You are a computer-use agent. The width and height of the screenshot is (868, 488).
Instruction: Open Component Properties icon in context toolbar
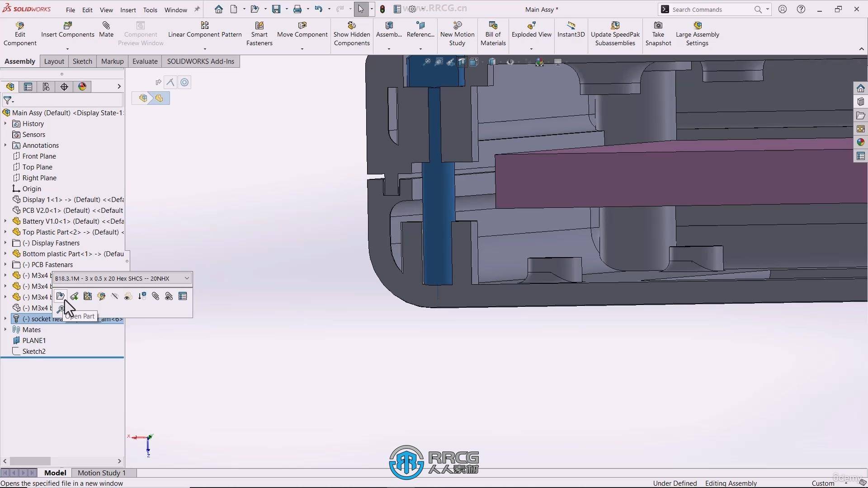(x=183, y=296)
